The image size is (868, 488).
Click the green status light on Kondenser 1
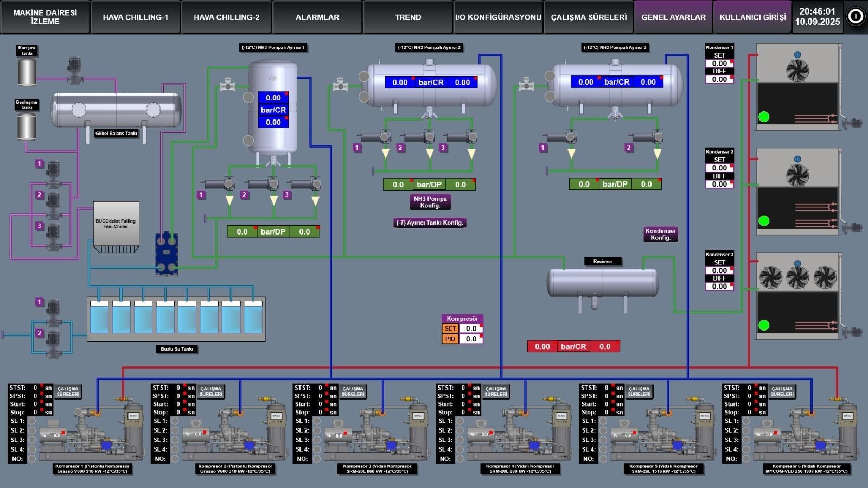[764, 116]
